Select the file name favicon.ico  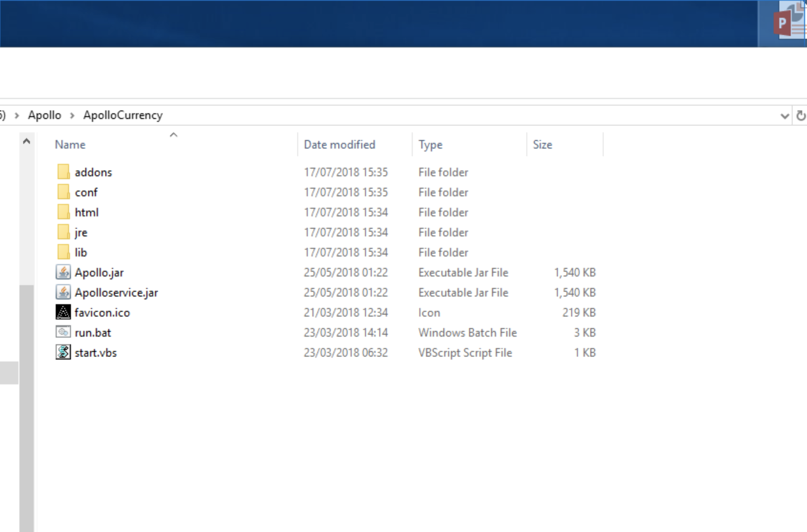click(x=102, y=312)
